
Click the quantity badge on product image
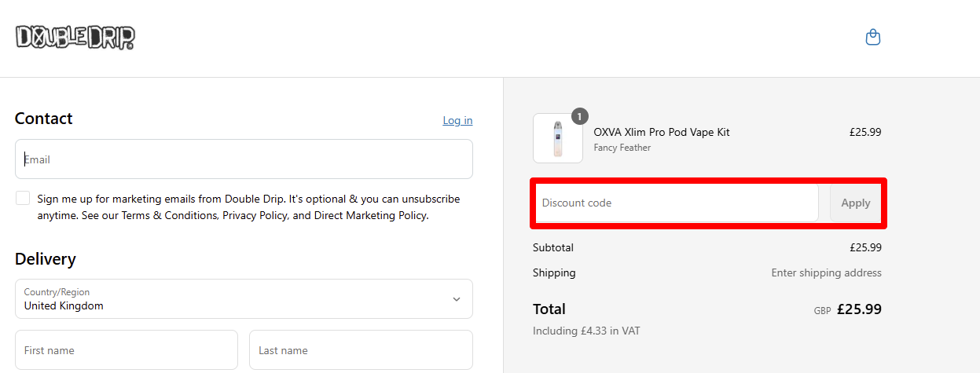[580, 116]
